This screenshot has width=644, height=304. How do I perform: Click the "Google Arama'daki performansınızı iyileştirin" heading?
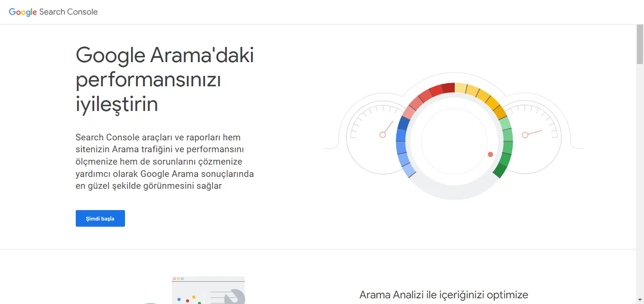[165, 80]
